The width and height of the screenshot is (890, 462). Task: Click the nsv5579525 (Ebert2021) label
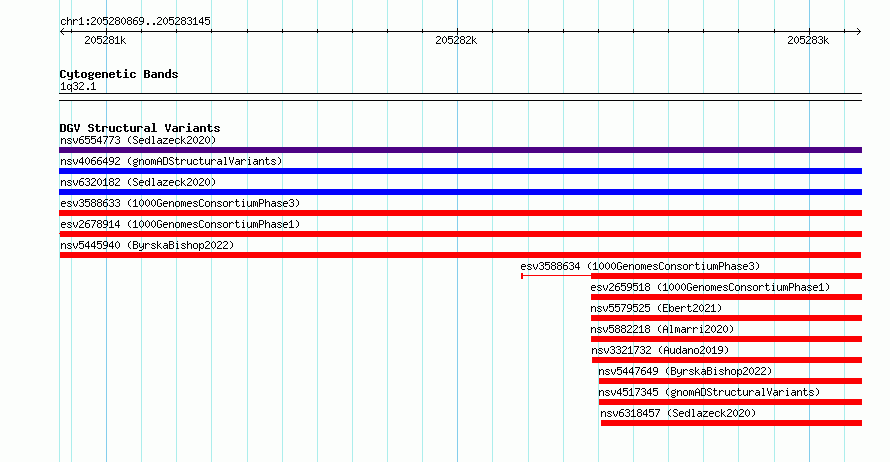tap(656, 308)
